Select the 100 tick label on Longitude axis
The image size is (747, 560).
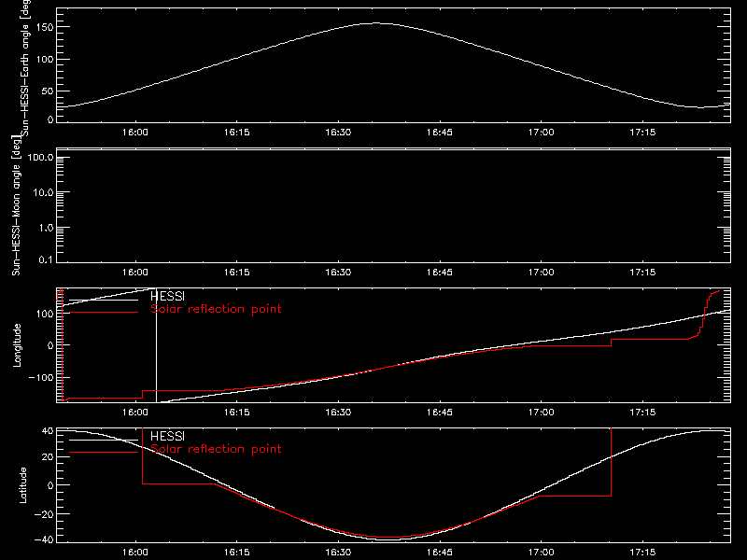tap(44, 314)
